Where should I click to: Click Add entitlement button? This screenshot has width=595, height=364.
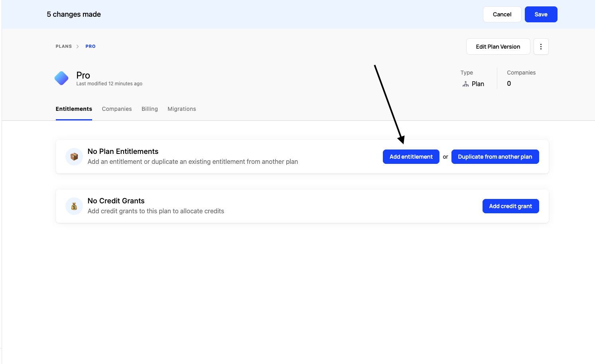411,157
